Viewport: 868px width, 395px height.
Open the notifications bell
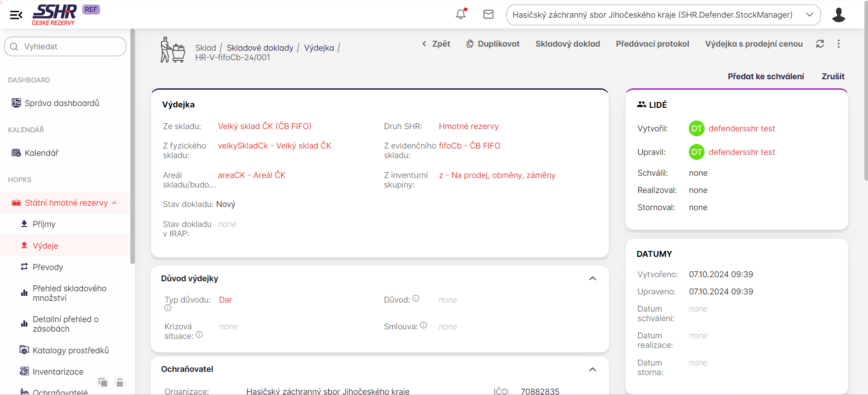[461, 14]
